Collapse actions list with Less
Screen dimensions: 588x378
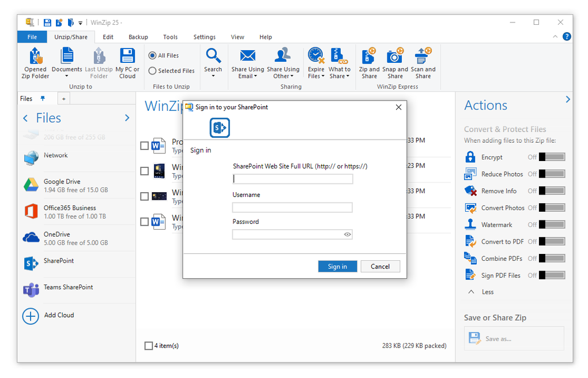click(x=481, y=292)
